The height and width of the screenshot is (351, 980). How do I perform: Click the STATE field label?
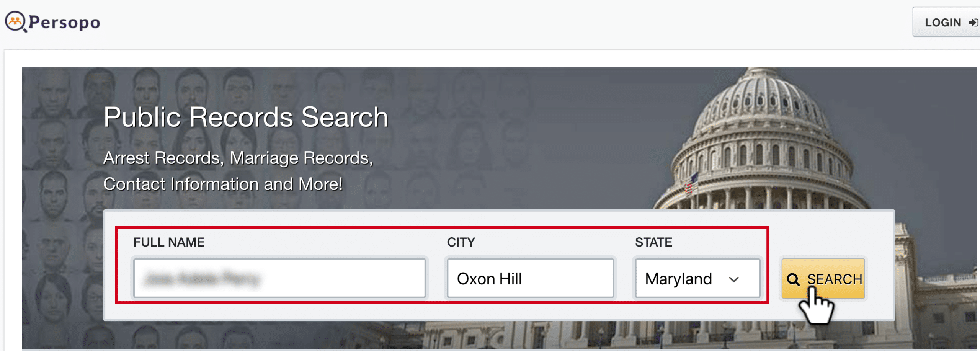pyautogui.click(x=653, y=242)
